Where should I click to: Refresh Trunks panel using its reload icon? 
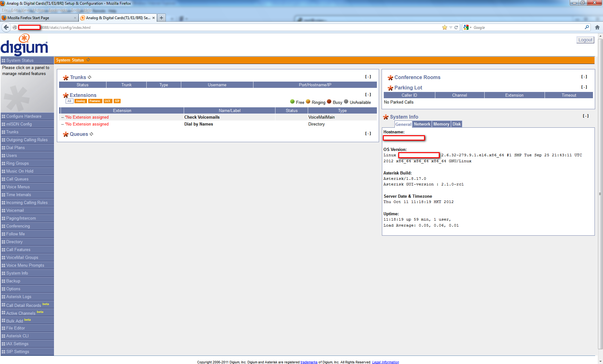click(x=90, y=77)
